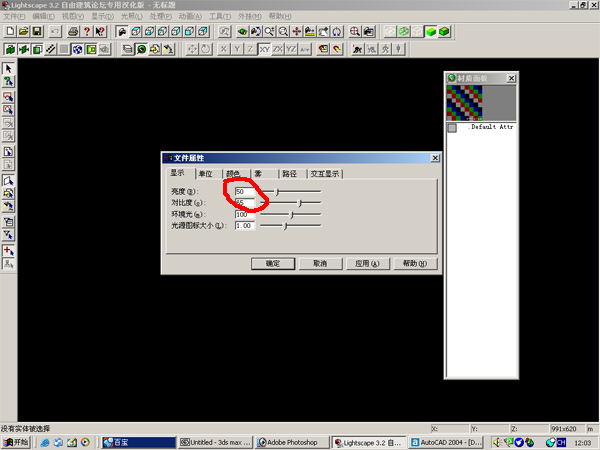The height and width of the screenshot is (450, 600).
Task: Switch to the 路径 tab
Action: [289, 174]
